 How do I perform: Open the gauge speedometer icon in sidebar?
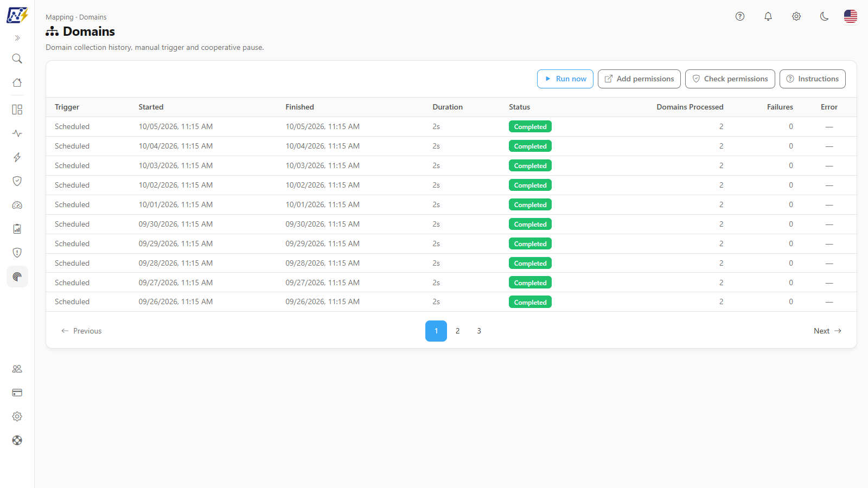17,205
